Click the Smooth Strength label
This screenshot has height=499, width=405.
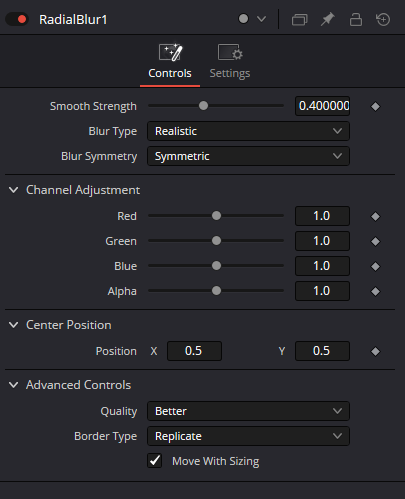[93, 106]
